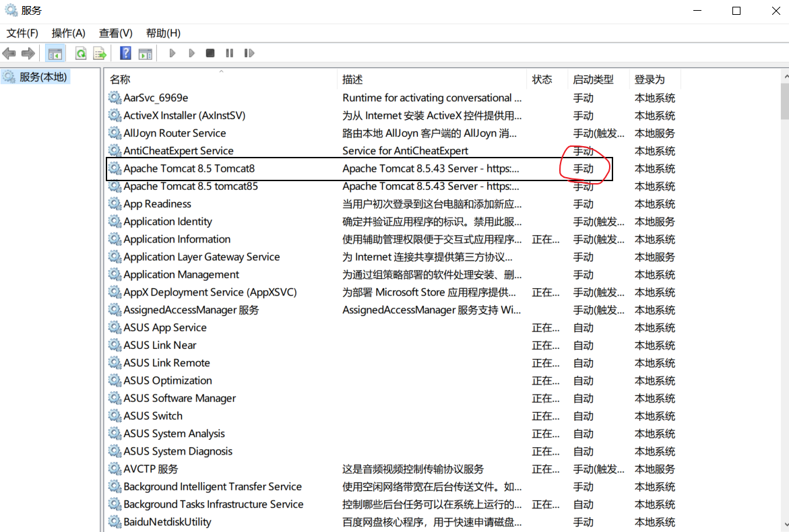Click gear icon of BaiduNetdiskUtility

point(115,522)
